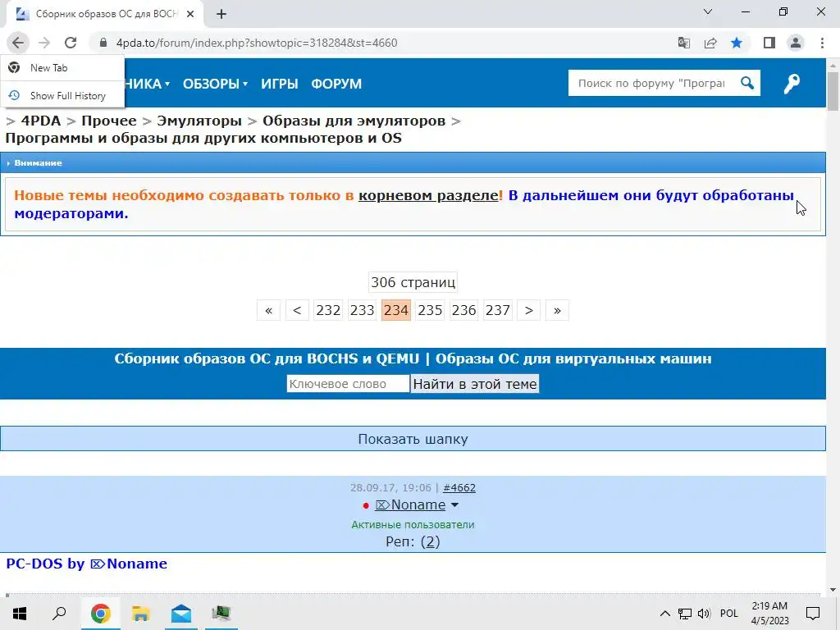Open page 233 of the topic
Image resolution: width=840 pixels, height=630 pixels.
(x=362, y=310)
